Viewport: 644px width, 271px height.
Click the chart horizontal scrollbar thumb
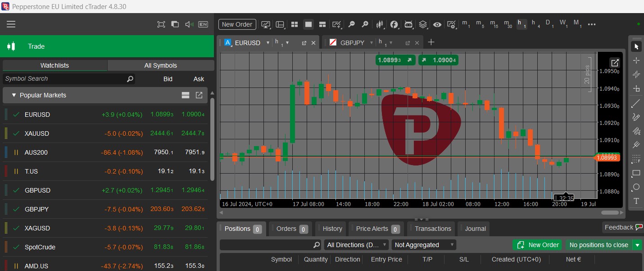tap(610, 212)
